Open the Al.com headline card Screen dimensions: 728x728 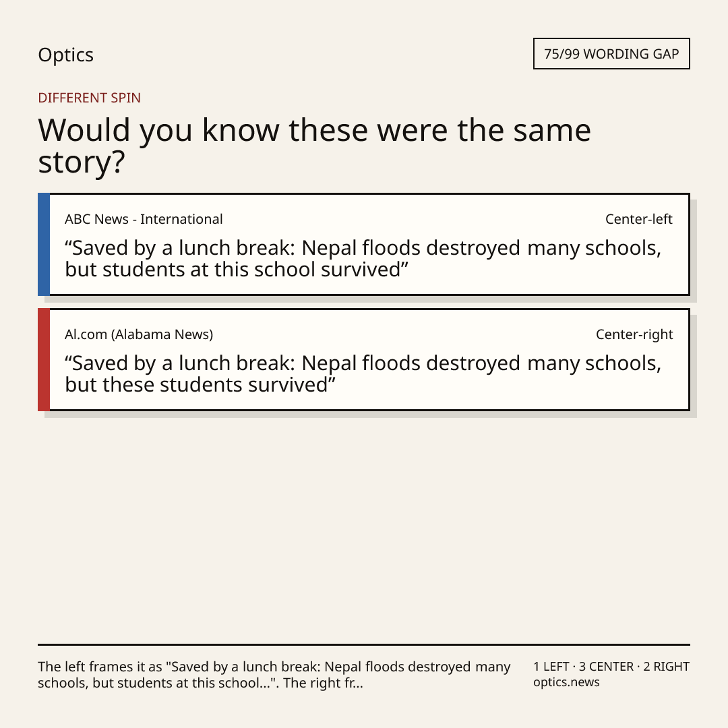[364, 359]
